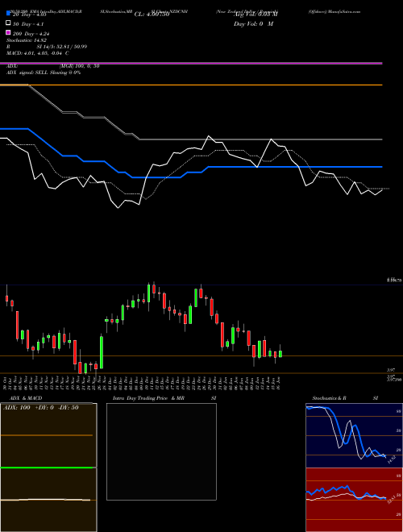The height and width of the screenshot is (532, 403).
Task: Click the blue 20 Day legend swatch
Action: click(9, 13)
